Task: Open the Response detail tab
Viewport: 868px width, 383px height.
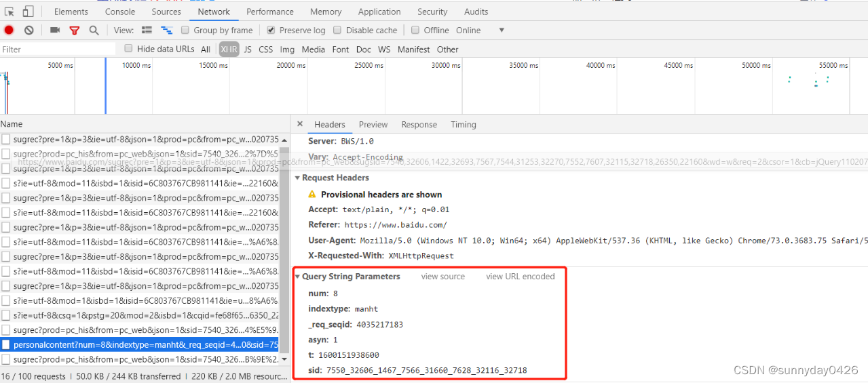Action: tap(419, 125)
